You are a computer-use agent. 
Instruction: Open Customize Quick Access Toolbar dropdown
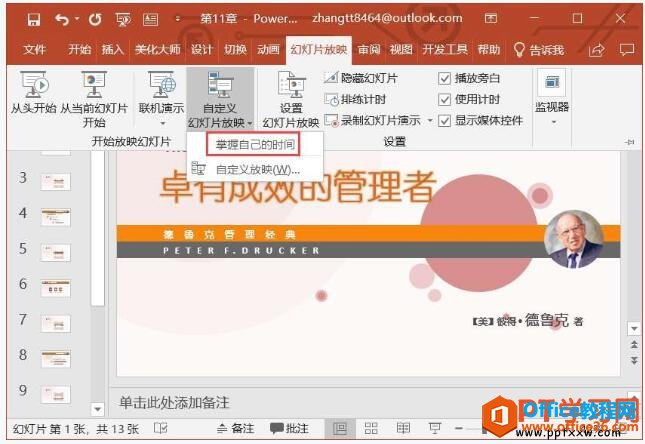coord(178,19)
